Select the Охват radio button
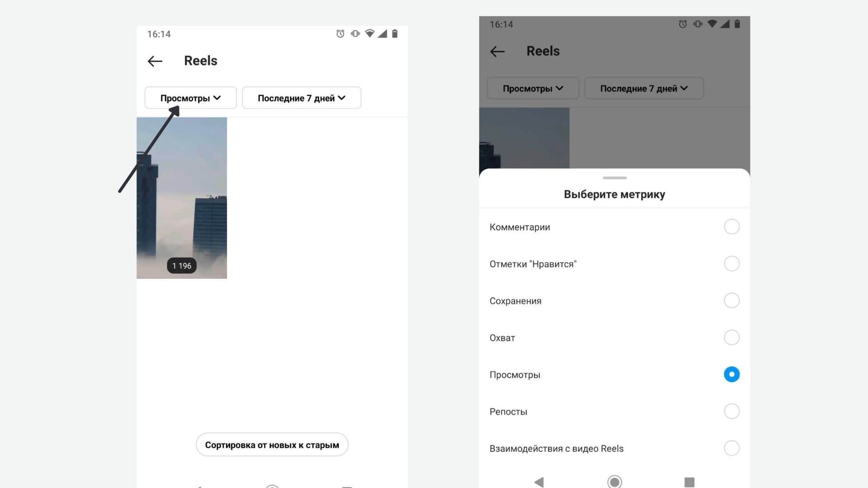868x488 pixels. pos(731,338)
